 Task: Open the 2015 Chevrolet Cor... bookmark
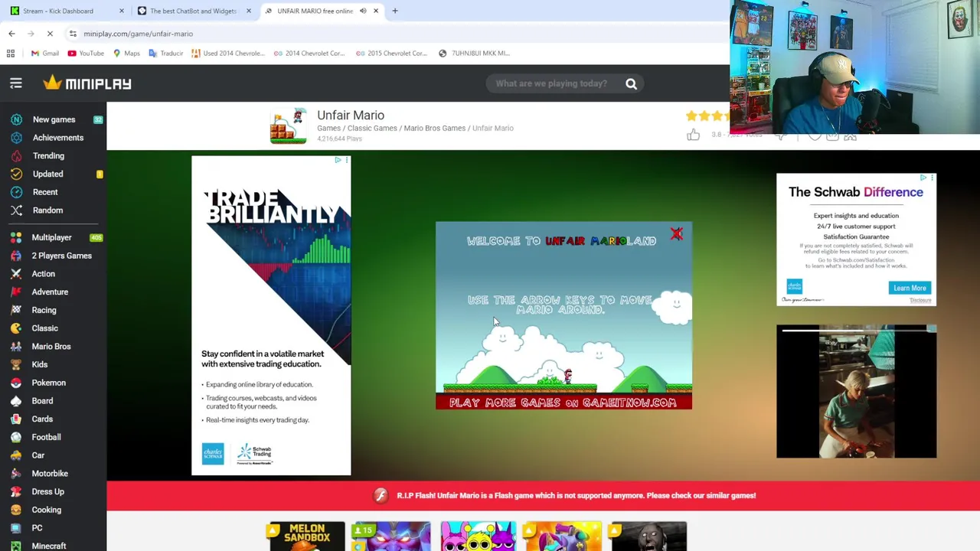pos(391,54)
